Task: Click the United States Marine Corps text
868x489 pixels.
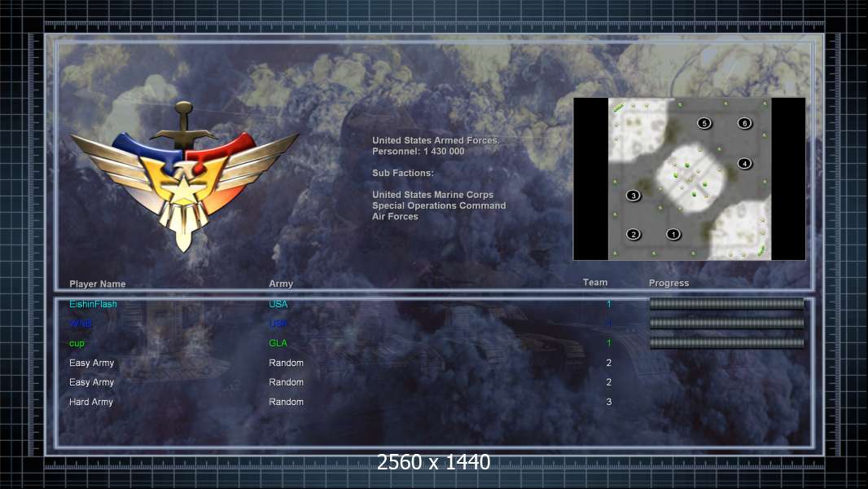Action: coord(433,195)
